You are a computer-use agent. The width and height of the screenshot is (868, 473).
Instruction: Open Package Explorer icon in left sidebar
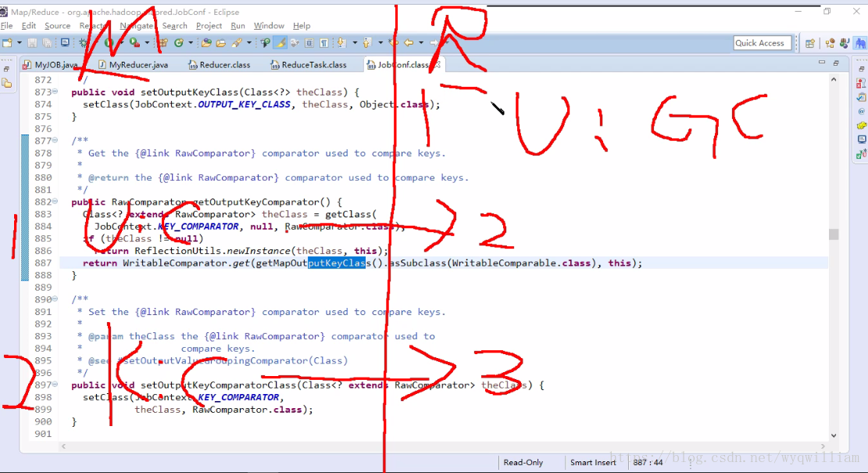[x=7, y=84]
